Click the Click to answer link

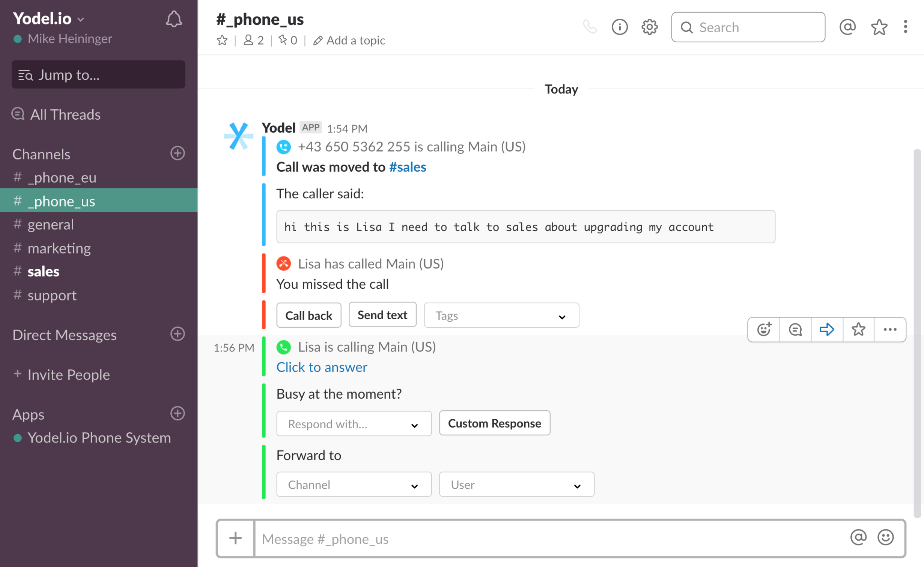click(x=322, y=367)
